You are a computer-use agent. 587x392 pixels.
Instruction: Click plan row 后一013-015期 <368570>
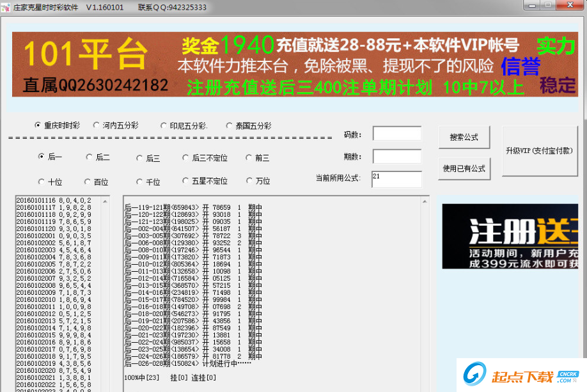coord(193,285)
